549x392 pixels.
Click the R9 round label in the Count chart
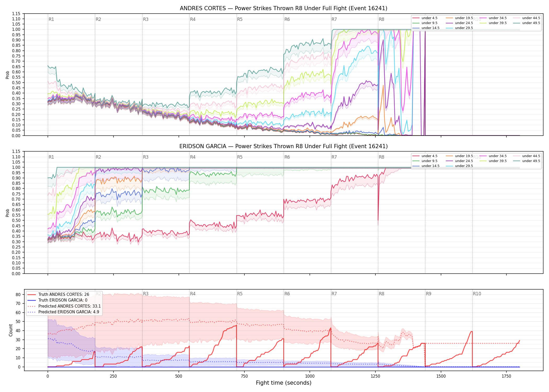pos(428,294)
